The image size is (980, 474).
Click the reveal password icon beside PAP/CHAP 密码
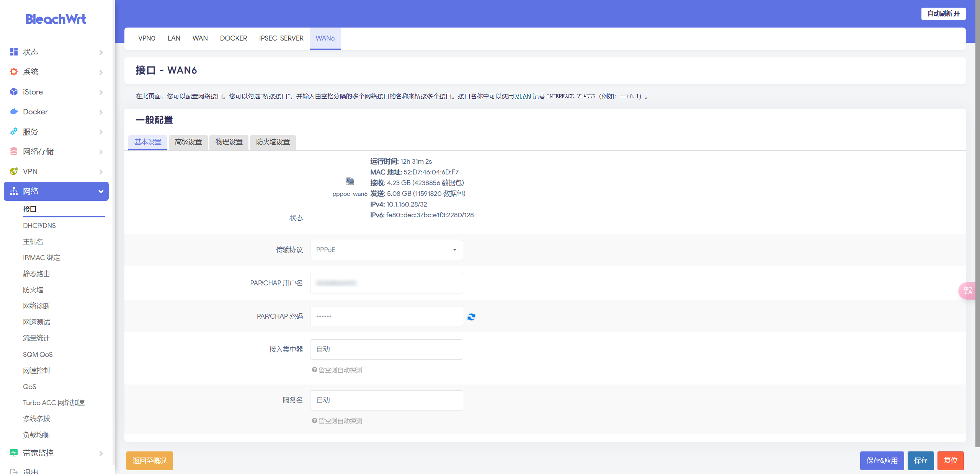tap(471, 317)
